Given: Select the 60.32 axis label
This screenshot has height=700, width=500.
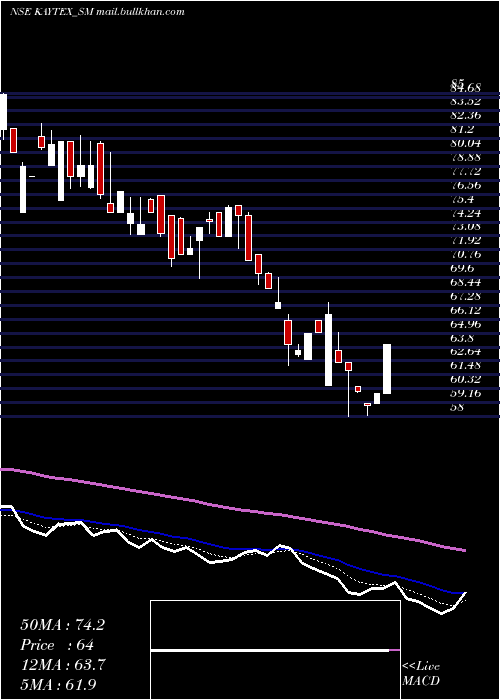Looking at the screenshot, I should [466, 379].
